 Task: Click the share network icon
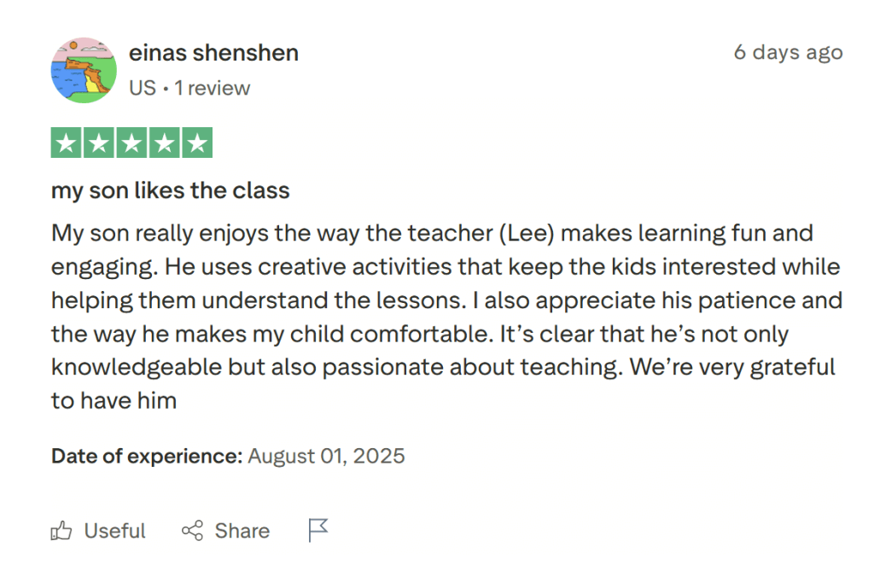(193, 531)
